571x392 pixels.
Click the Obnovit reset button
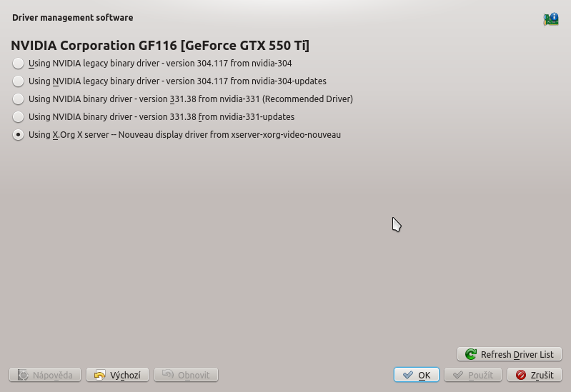(x=186, y=375)
